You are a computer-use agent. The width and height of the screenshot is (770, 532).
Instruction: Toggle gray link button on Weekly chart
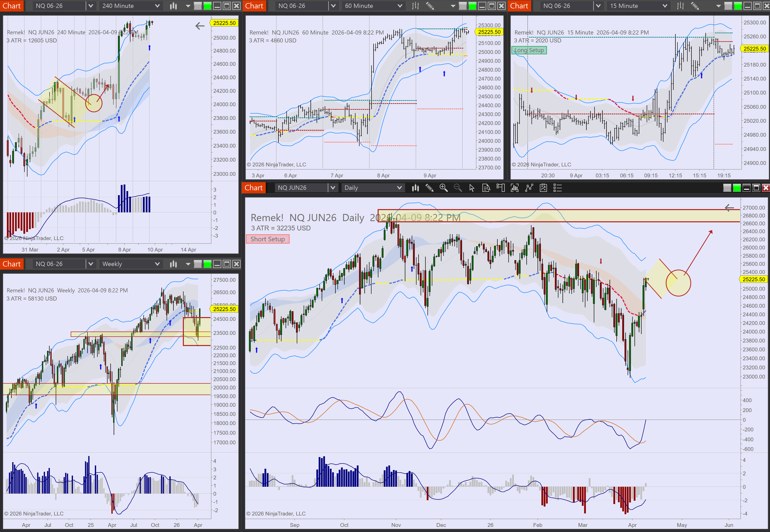coord(198,264)
